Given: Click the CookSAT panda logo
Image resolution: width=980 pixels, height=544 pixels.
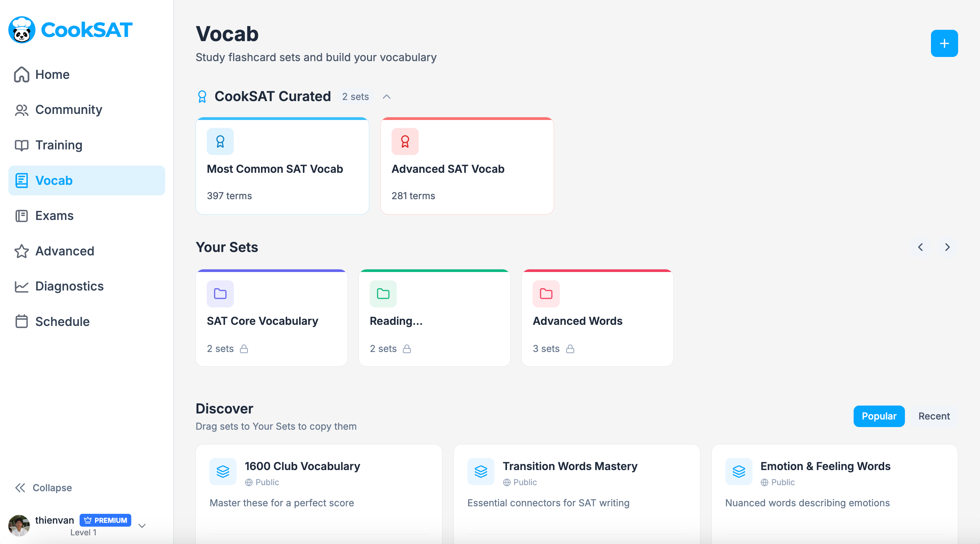Looking at the screenshot, I should tap(22, 30).
